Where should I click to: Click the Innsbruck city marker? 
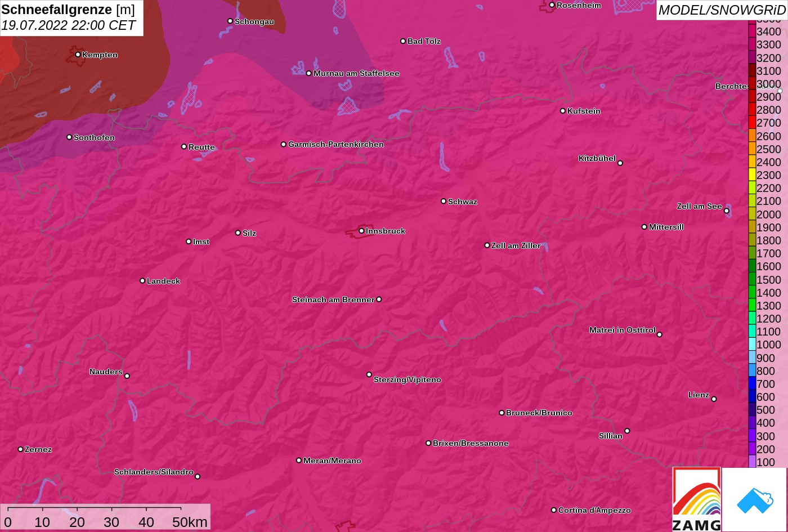pyautogui.click(x=361, y=231)
